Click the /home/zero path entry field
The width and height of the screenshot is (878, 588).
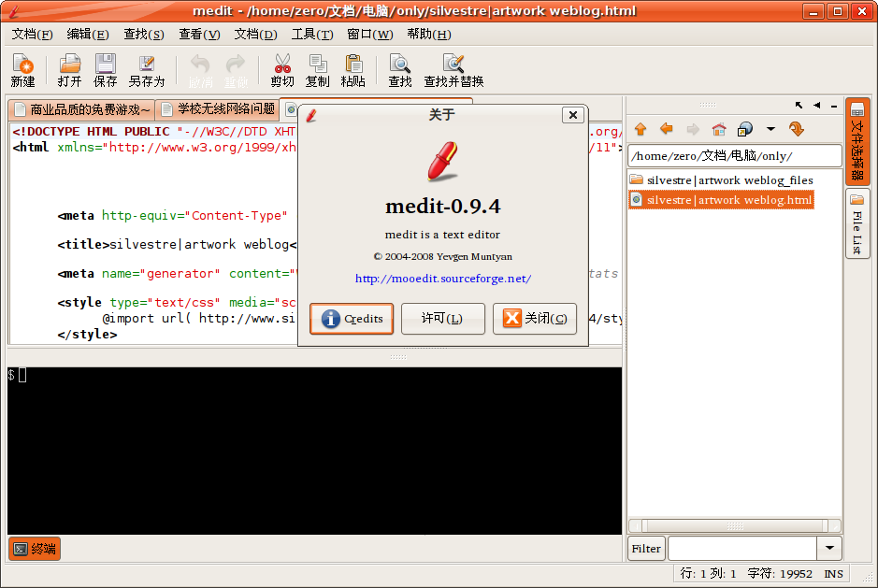tap(735, 156)
